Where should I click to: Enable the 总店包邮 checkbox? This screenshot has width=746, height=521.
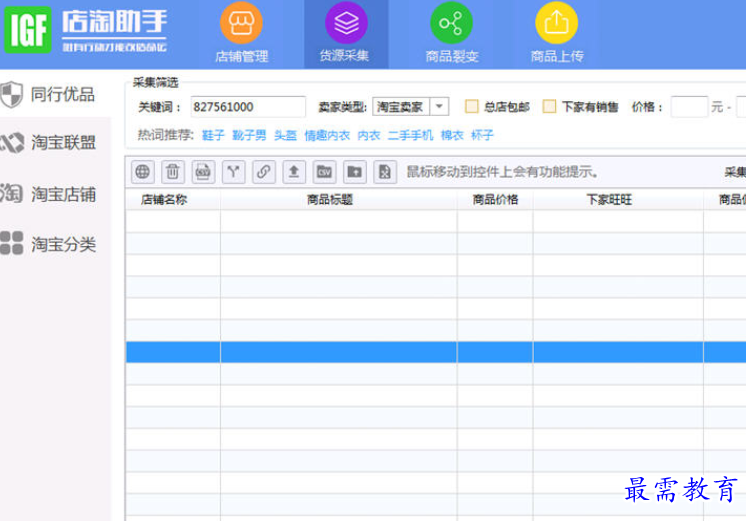pyautogui.click(x=472, y=107)
